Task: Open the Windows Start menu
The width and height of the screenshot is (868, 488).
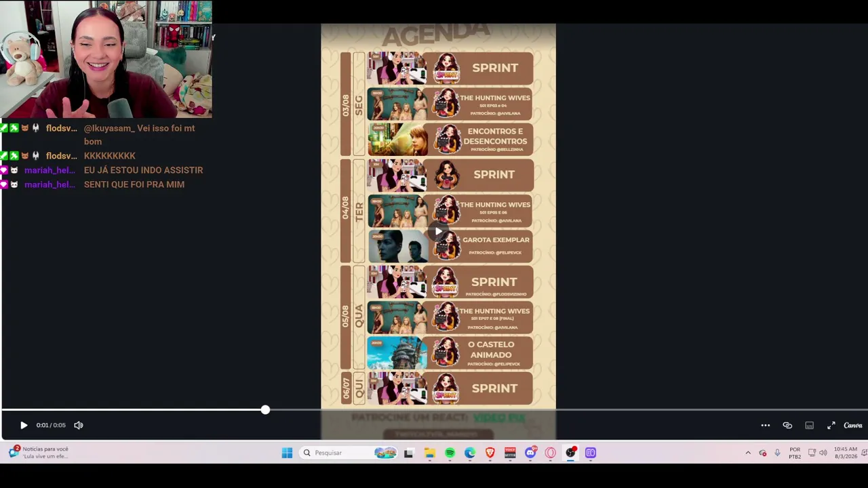Action: click(x=287, y=453)
